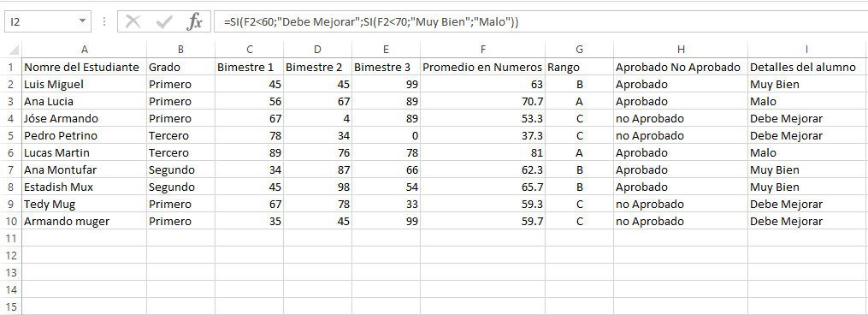Click the Promedio en Numeros header cell
Screen dimensions: 868x315
(x=482, y=67)
